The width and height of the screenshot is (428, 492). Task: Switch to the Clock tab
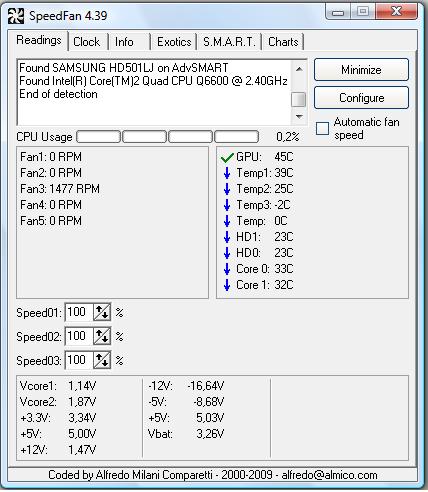click(87, 42)
